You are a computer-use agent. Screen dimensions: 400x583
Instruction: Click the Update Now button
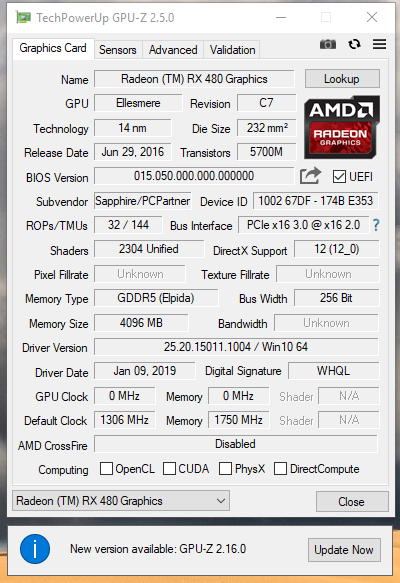coord(344,550)
